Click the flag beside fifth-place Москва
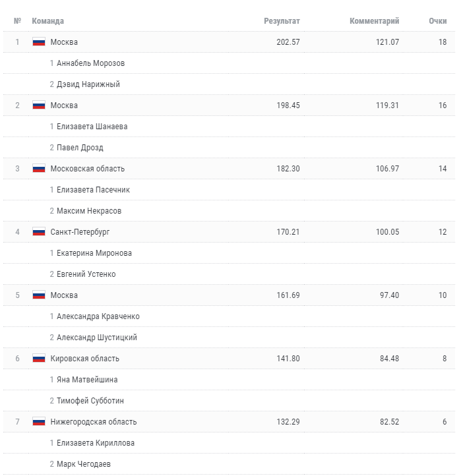465x476 pixels. coord(39,295)
